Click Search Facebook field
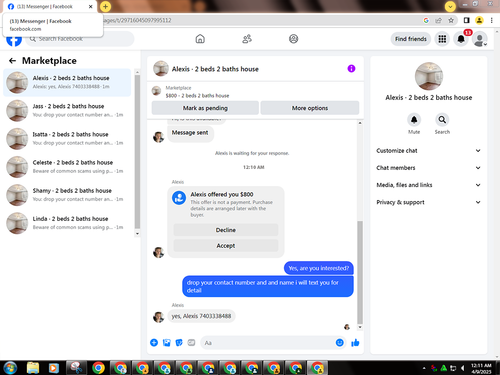 tap(80, 39)
